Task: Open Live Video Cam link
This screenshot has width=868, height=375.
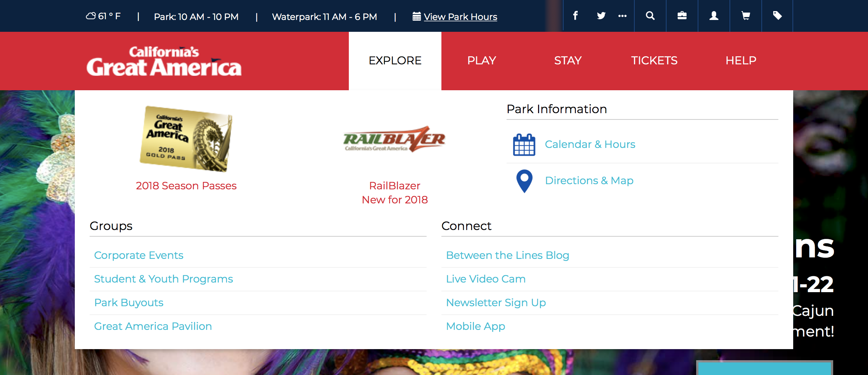Action: coord(485,279)
